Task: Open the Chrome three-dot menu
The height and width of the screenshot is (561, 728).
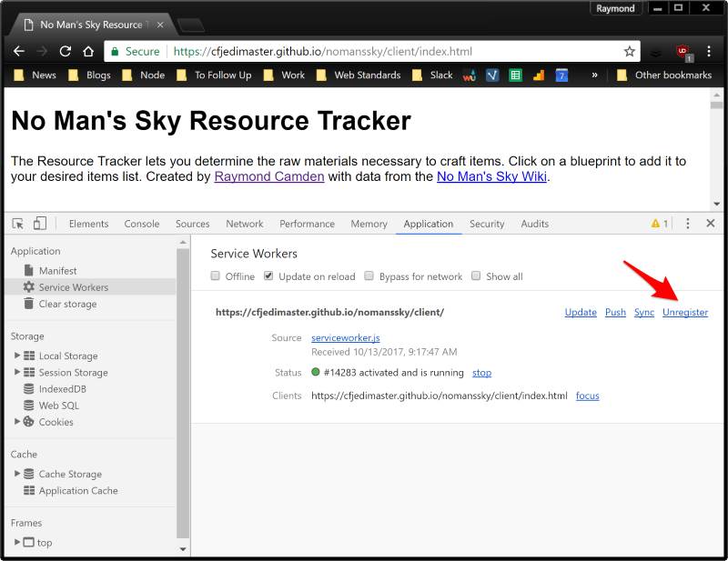Action: pos(709,52)
